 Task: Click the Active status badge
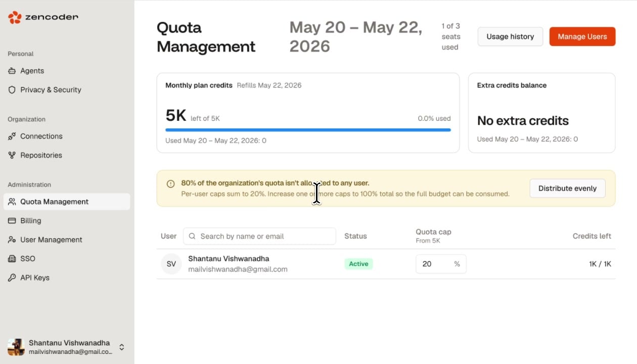point(358,264)
